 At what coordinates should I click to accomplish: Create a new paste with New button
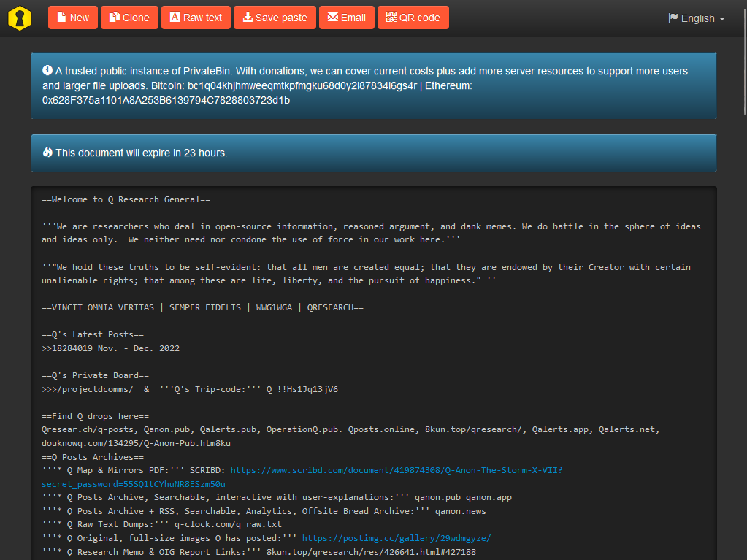73,18
